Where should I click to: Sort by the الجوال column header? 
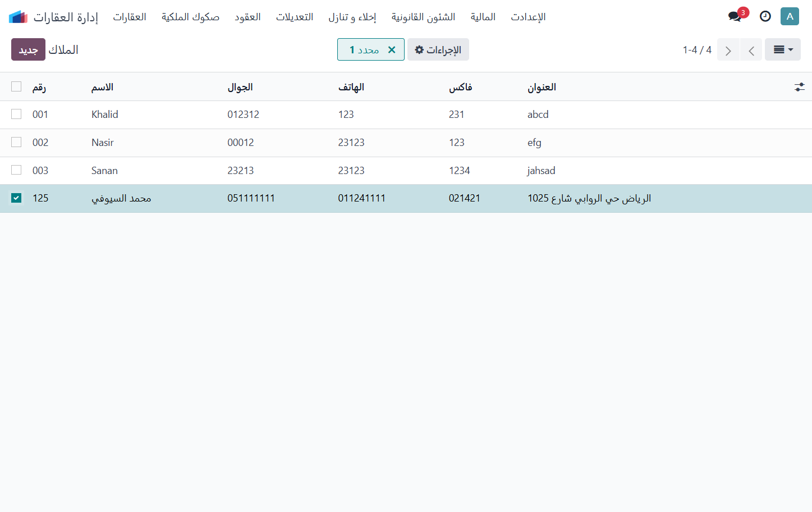click(240, 87)
